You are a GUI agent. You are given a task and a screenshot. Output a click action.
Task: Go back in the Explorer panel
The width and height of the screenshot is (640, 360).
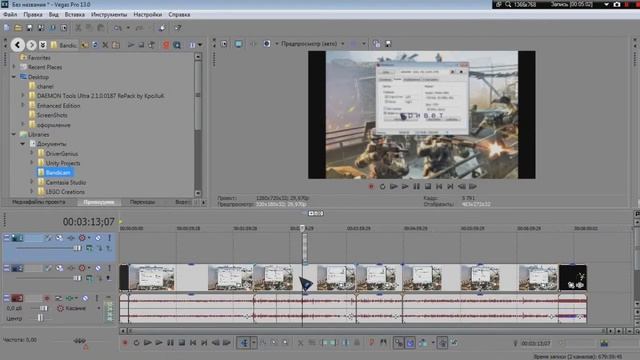tap(18, 44)
